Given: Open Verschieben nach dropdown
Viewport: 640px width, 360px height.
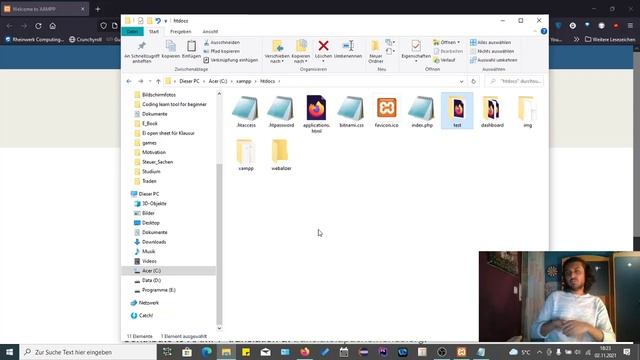Looking at the screenshot, I should [x=277, y=52].
